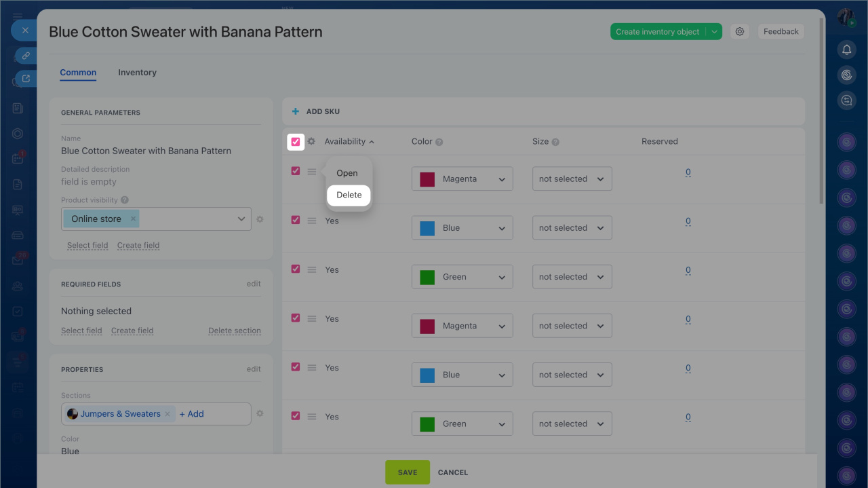Click the plus icon for Add SKU
868x488 pixels.
[295, 111]
